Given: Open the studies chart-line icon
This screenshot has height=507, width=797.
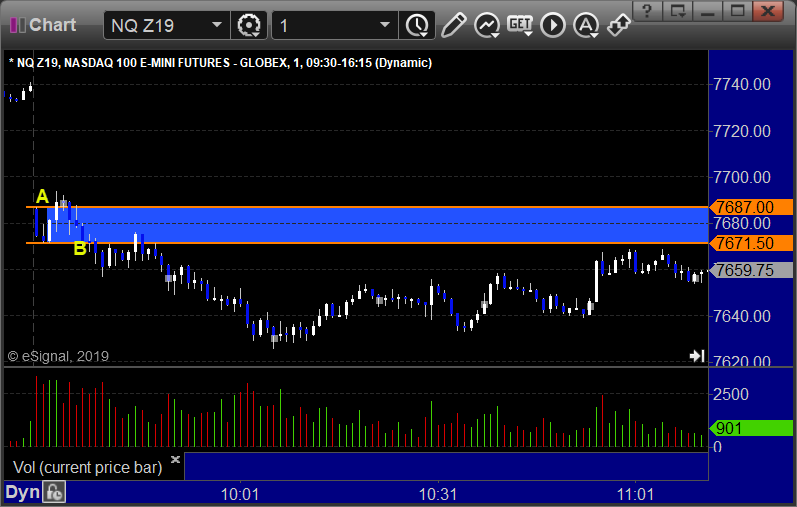Looking at the screenshot, I should click(487, 25).
